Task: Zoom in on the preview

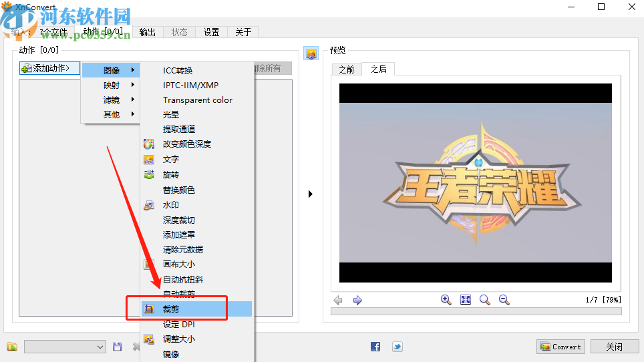Action: 446,300
